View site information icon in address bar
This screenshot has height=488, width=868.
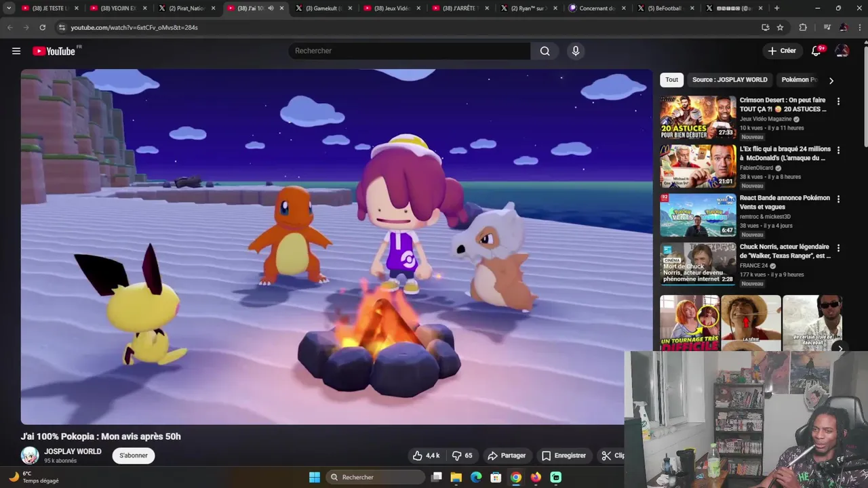[x=62, y=27]
